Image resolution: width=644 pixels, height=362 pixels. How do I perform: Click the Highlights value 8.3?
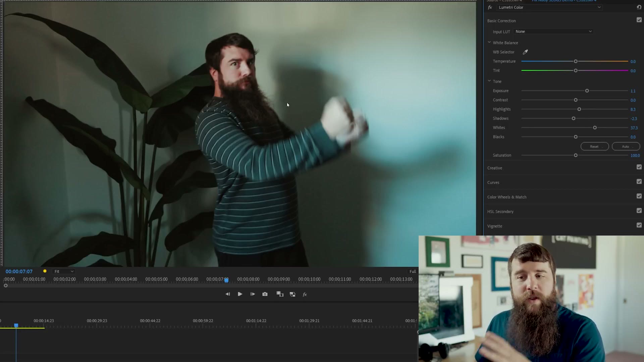(633, 109)
